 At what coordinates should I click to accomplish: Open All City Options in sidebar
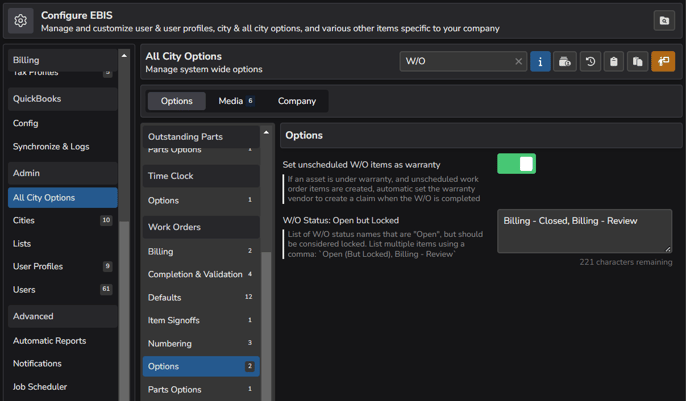coord(63,198)
